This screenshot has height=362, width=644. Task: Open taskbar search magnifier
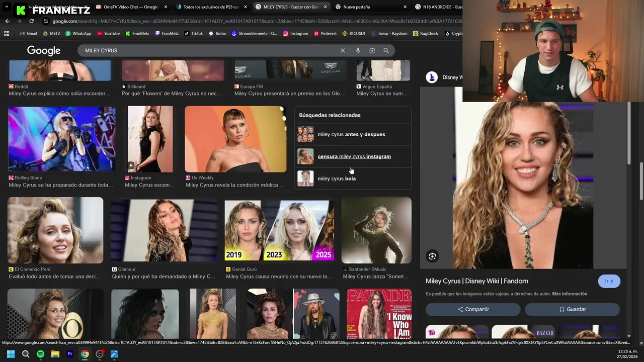point(26,354)
